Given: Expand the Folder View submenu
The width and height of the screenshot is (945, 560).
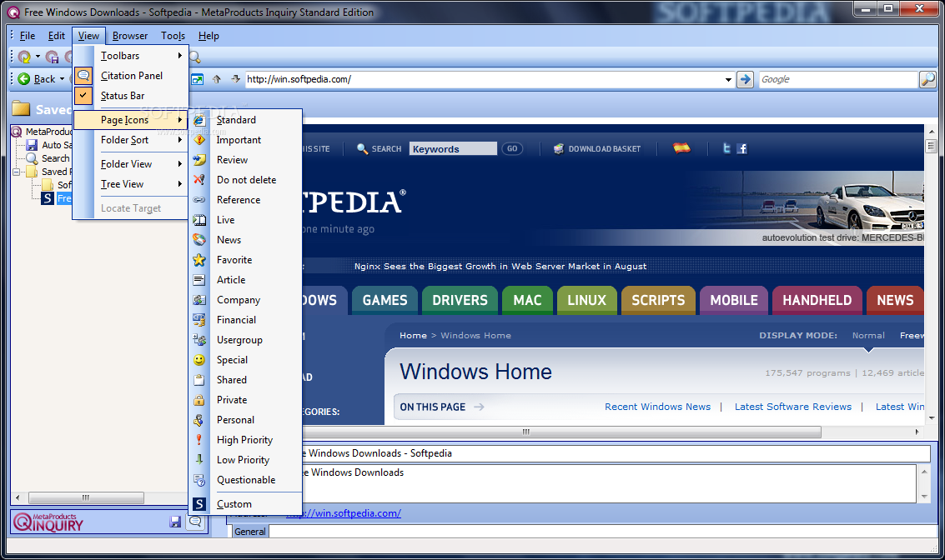Looking at the screenshot, I should tap(130, 164).
